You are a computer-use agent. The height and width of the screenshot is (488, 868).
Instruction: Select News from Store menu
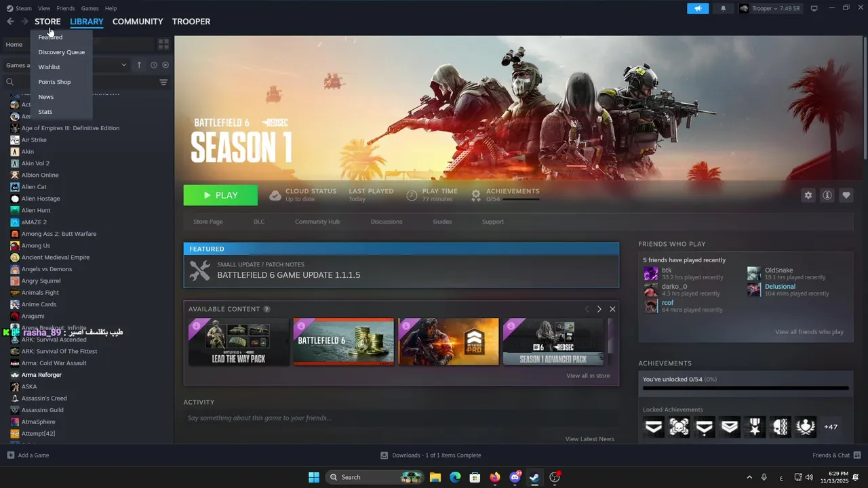(x=45, y=97)
